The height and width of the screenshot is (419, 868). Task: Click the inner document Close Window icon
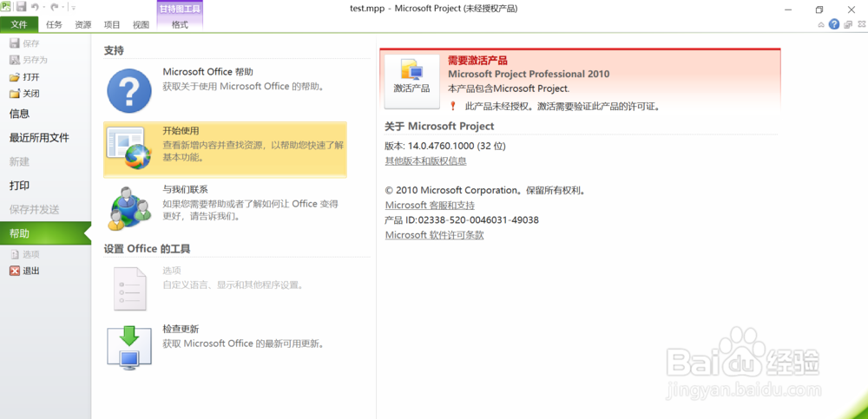click(x=861, y=24)
